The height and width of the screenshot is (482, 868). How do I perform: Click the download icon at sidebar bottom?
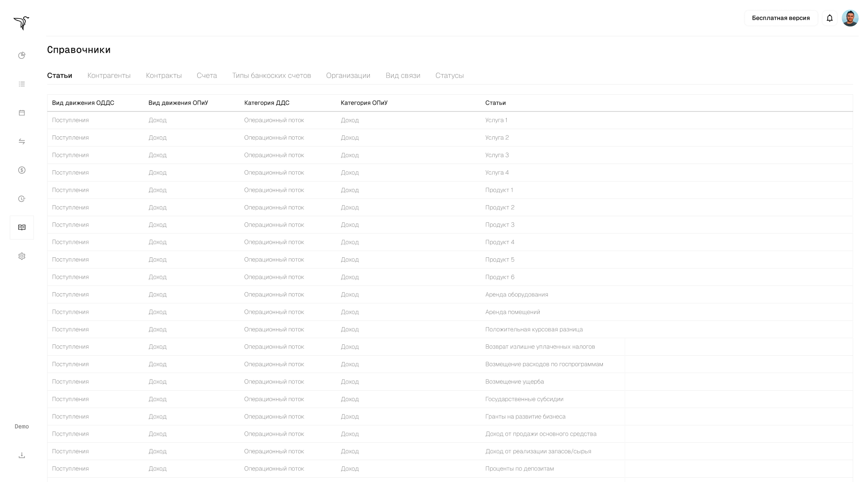22,455
